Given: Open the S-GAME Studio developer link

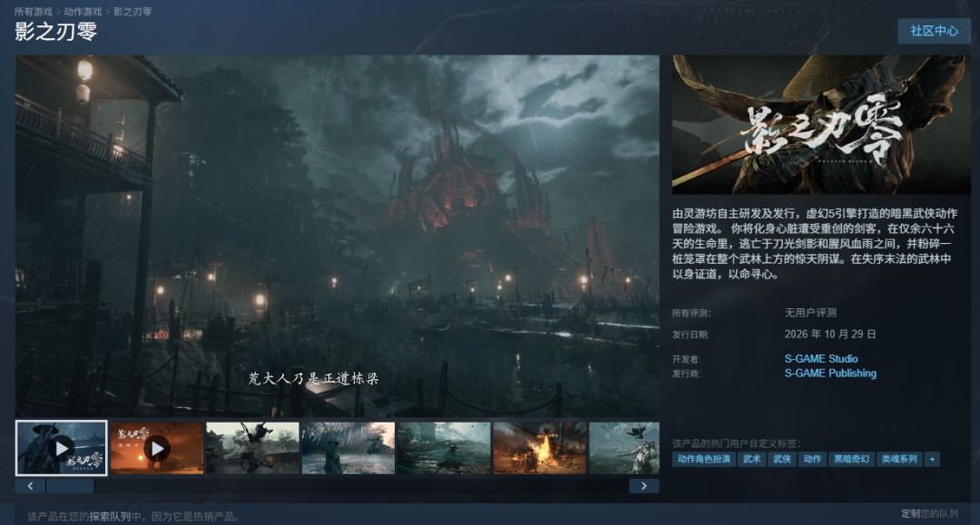Looking at the screenshot, I should click(820, 359).
